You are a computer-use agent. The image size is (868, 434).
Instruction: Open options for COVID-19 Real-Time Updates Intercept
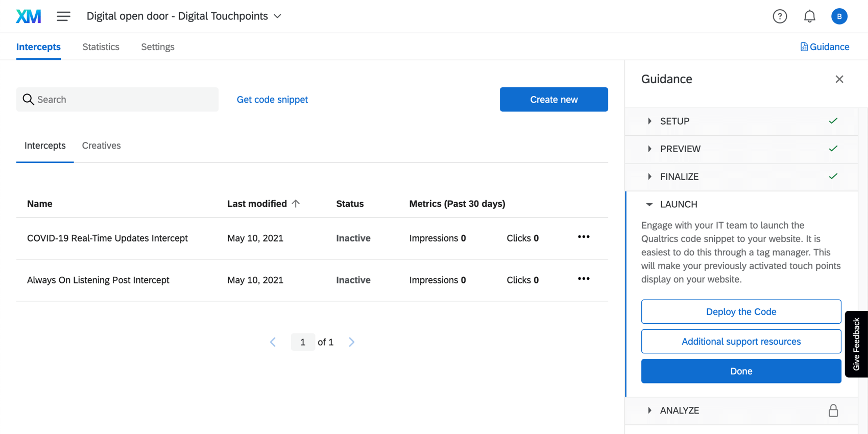click(x=584, y=237)
